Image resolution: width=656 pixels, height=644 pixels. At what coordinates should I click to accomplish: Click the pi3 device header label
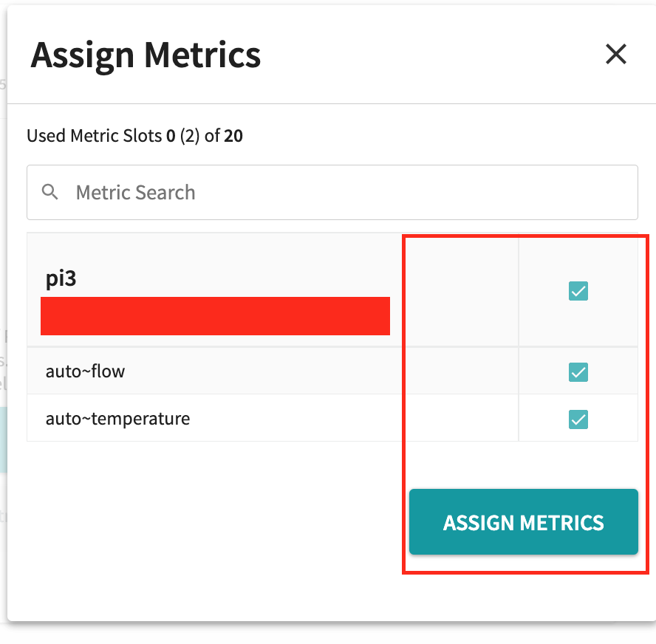[61, 279]
